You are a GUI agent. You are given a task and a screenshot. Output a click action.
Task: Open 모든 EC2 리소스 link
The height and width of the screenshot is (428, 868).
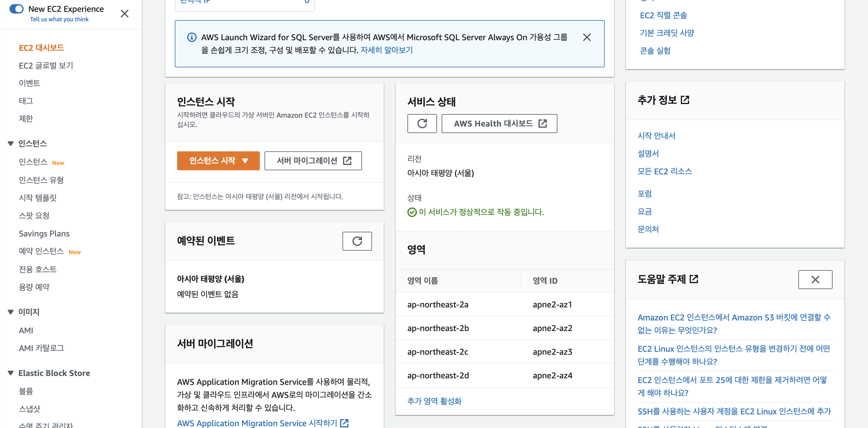pos(665,171)
